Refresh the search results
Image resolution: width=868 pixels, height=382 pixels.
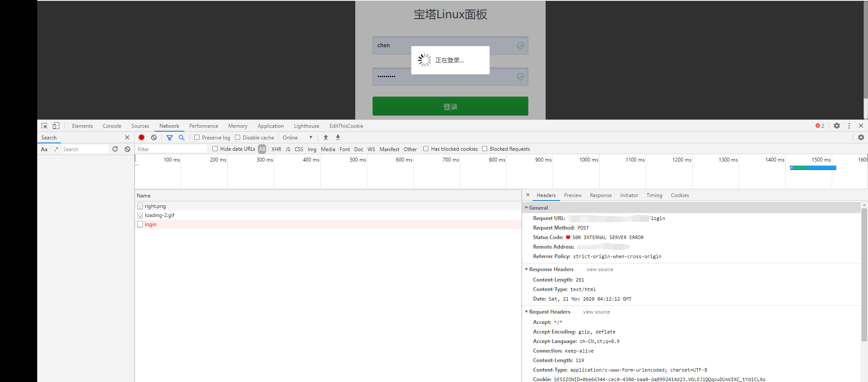coord(115,149)
